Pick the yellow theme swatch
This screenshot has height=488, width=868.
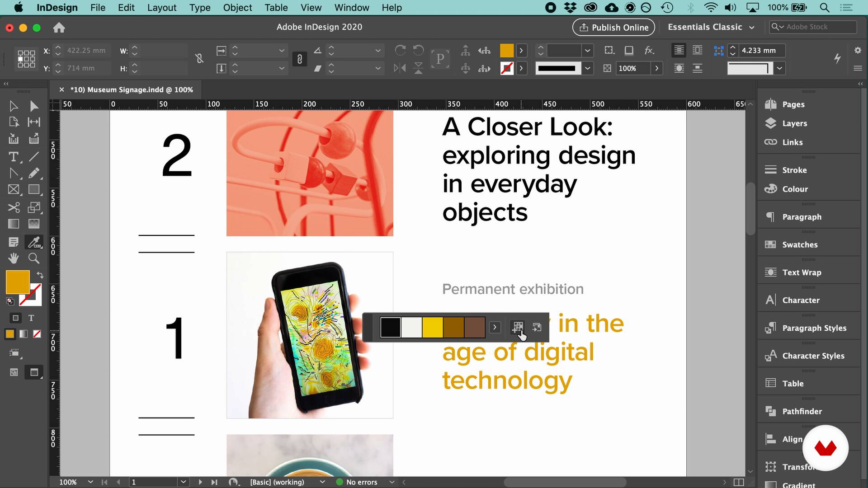point(432,327)
